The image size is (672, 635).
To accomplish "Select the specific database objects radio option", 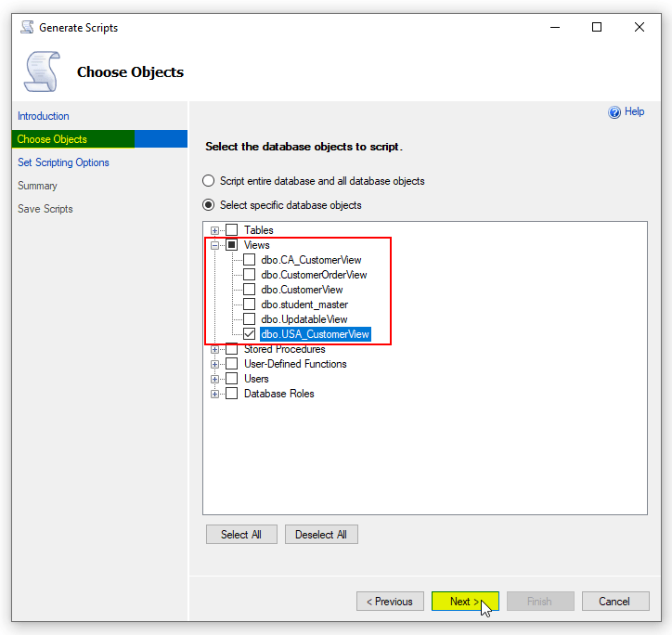I will coord(208,205).
